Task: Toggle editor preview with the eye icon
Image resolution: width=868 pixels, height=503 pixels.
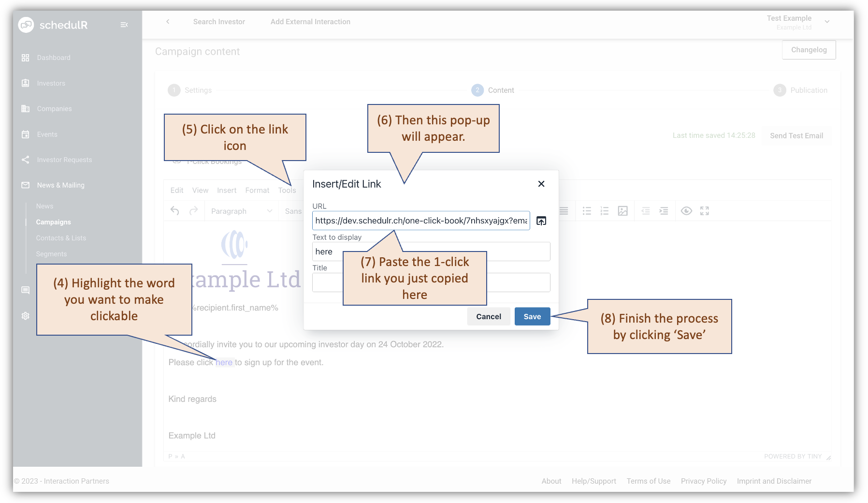Action: (x=687, y=210)
